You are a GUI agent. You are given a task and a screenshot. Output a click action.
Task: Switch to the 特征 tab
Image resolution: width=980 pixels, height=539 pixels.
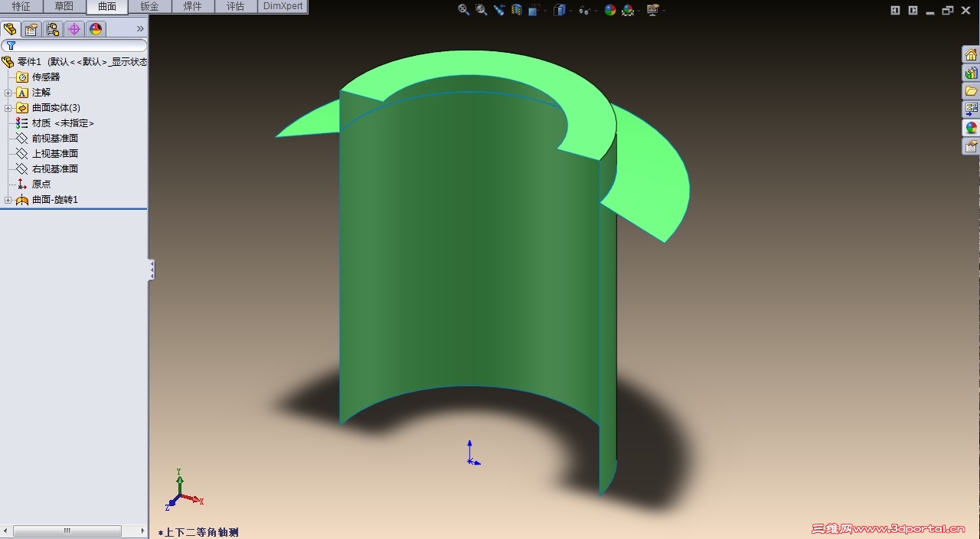[x=21, y=7]
